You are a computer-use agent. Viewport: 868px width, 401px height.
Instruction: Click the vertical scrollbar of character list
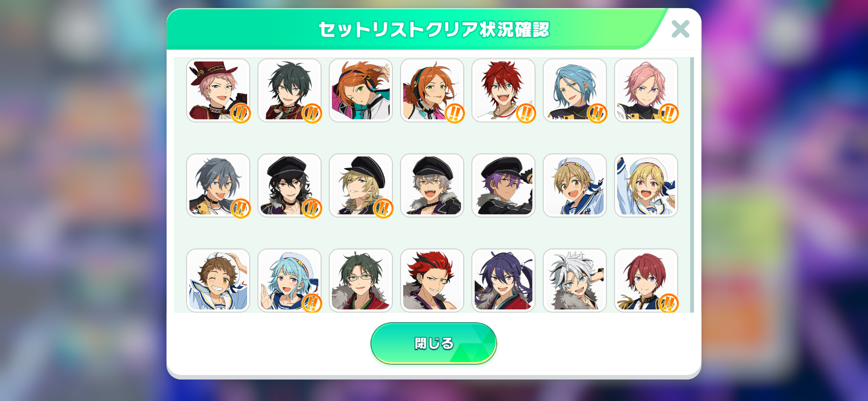pyautogui.click(x=692, y=185)
